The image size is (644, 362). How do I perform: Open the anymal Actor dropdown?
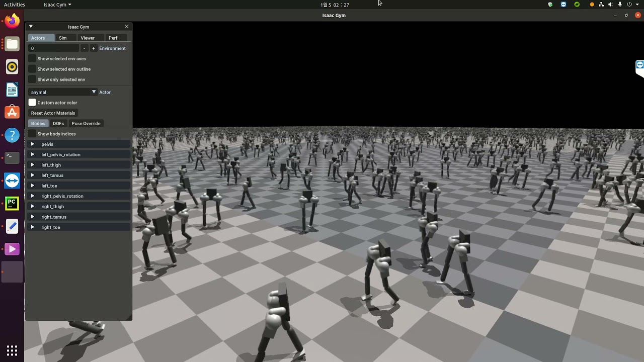pyautogui.click(x=63, y=92)
